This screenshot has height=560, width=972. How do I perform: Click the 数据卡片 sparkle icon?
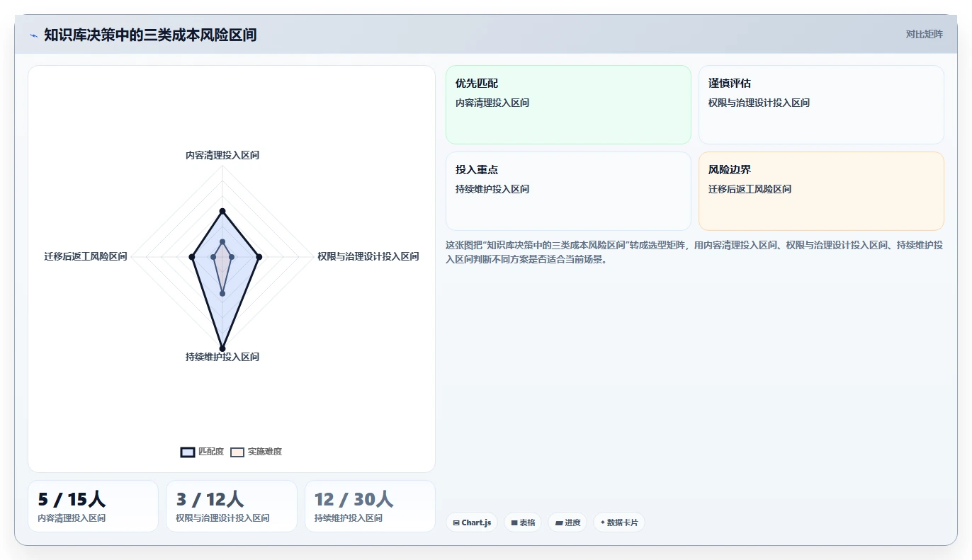603,522
